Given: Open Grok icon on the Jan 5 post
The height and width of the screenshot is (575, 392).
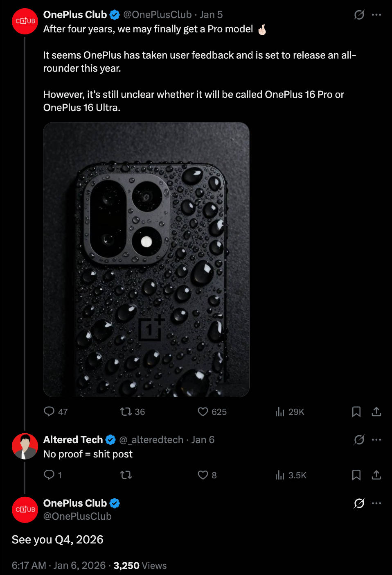Looking at the screenshot, I should coord(359,15).
